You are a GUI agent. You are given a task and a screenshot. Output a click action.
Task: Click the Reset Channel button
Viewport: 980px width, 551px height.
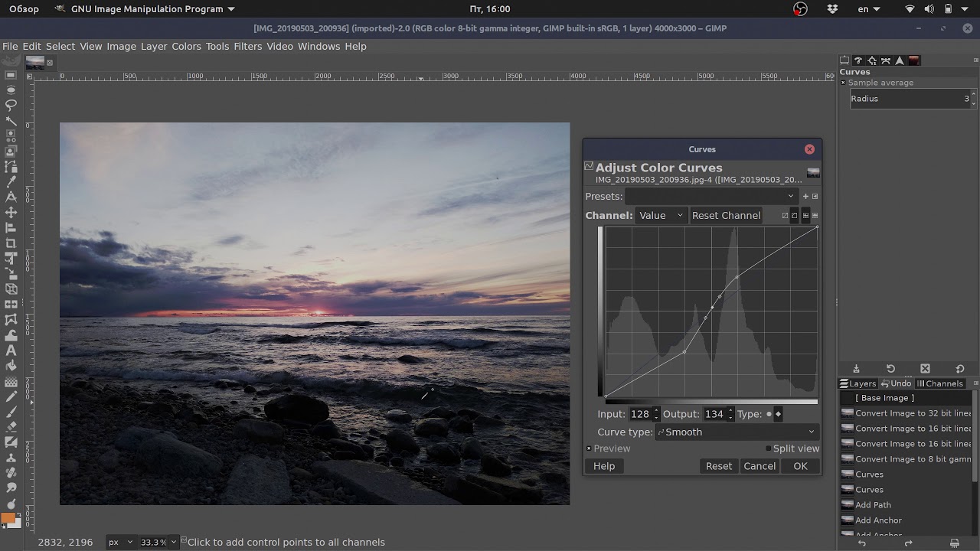[726, 216]
